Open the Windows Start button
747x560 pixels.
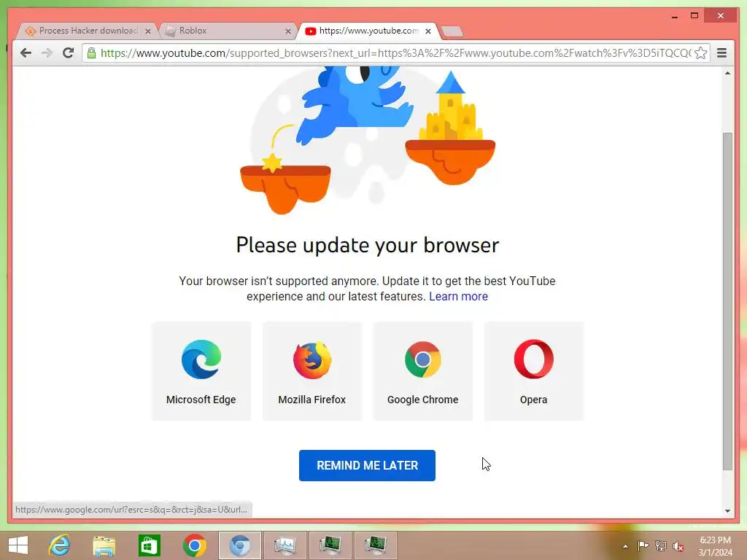(18, 545)
